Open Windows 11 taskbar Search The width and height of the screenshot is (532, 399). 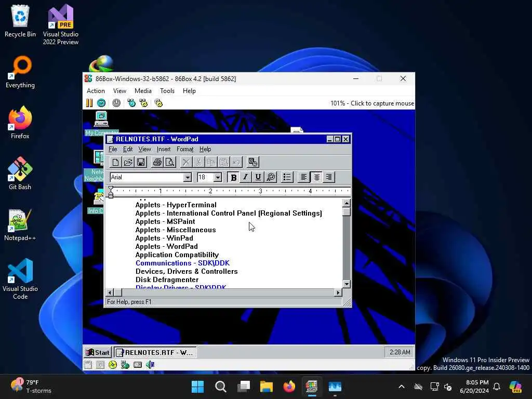click(220, 387)
